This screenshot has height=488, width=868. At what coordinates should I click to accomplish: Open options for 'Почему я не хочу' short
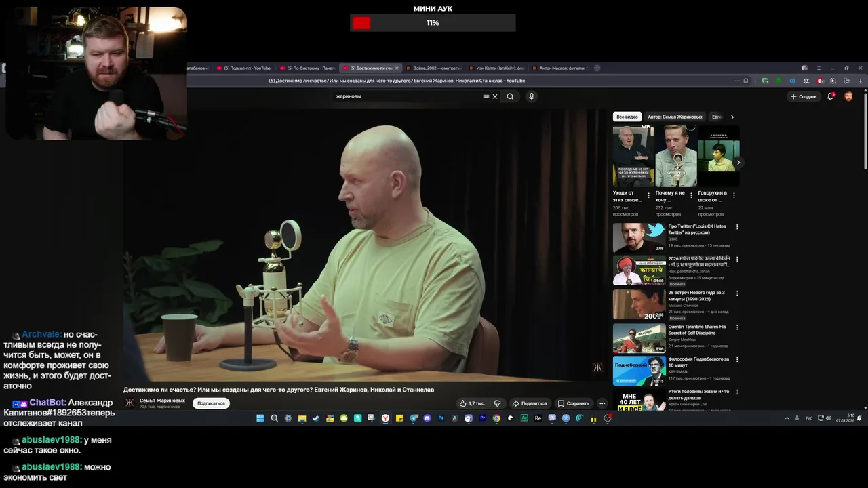click(x=691, y=195)
